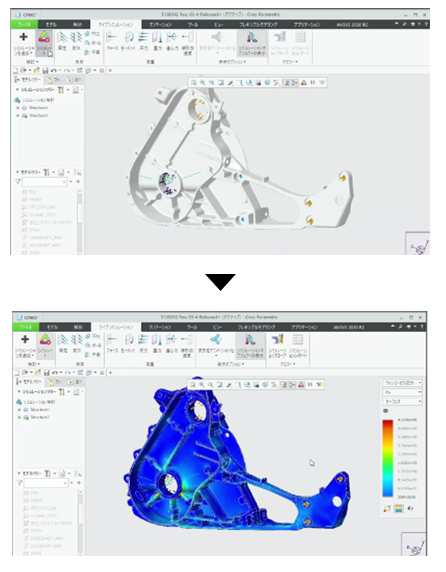Image resolution: width=446 pixels, height=572 pixels.
Task: Open ビュー tab in stress-plot window
Action: 217,327
